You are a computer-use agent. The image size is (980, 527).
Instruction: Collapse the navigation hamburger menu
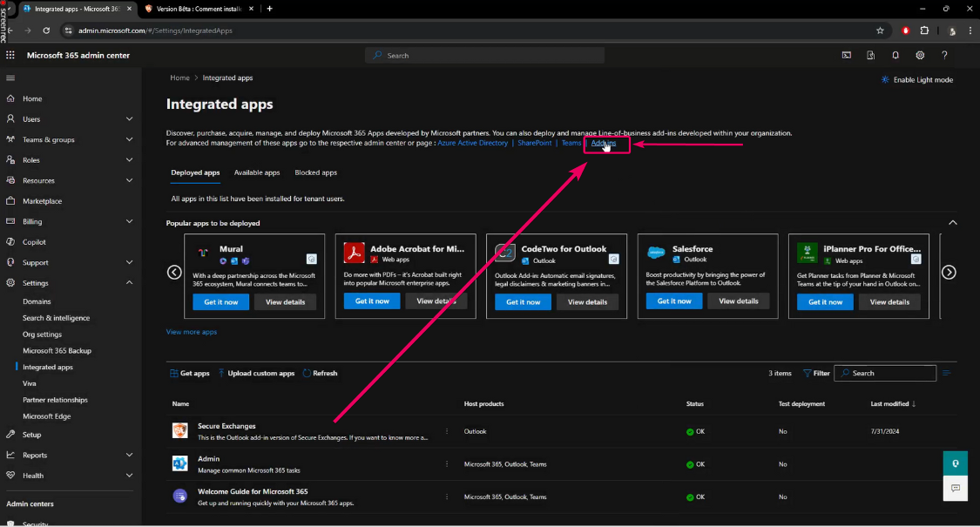[10, 78]
